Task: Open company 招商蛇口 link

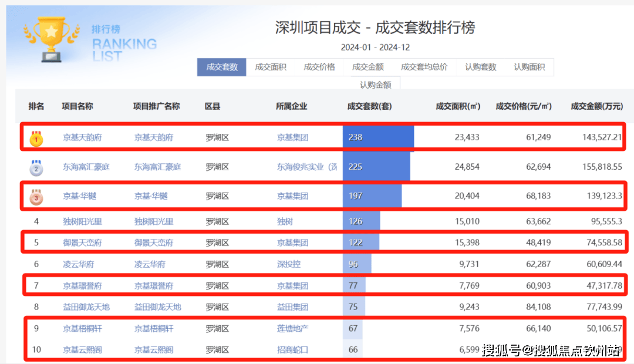Action: point(293,350)
